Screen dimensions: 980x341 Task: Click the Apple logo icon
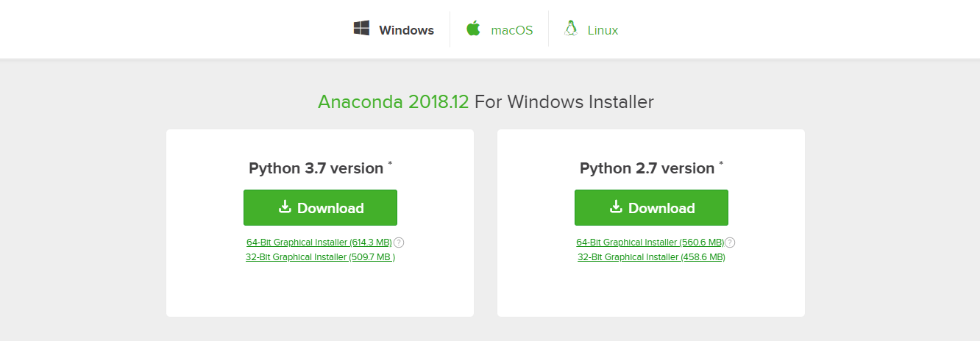click(473, 29)
